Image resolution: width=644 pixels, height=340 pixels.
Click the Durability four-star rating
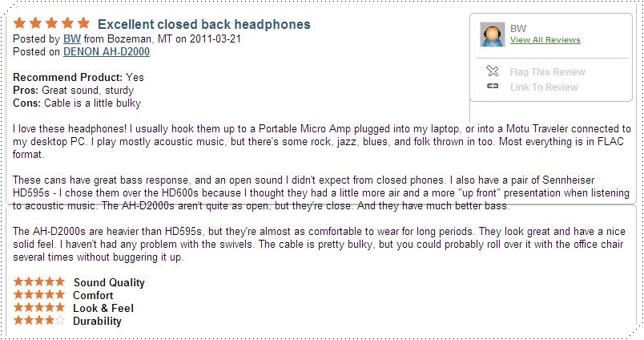(39, 321)
